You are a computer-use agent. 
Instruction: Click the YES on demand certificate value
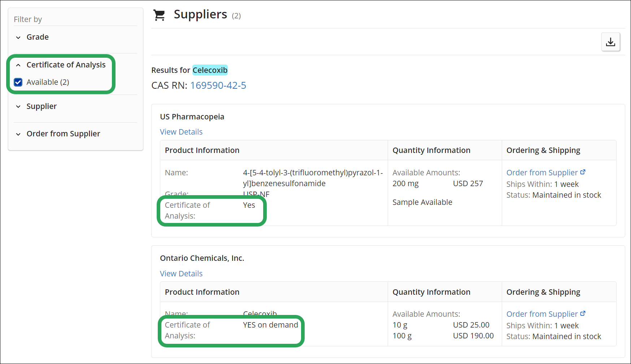click(270, 325)
